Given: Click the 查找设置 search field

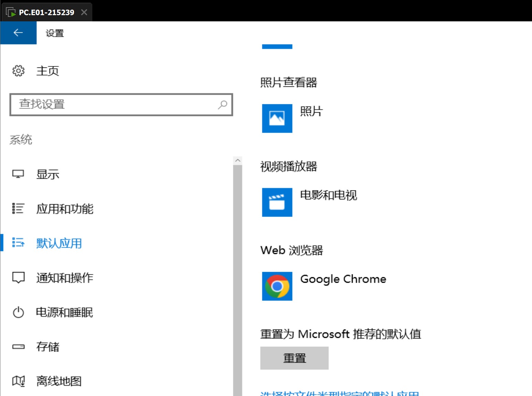Looking at the screenshot, I should point(121,104).
